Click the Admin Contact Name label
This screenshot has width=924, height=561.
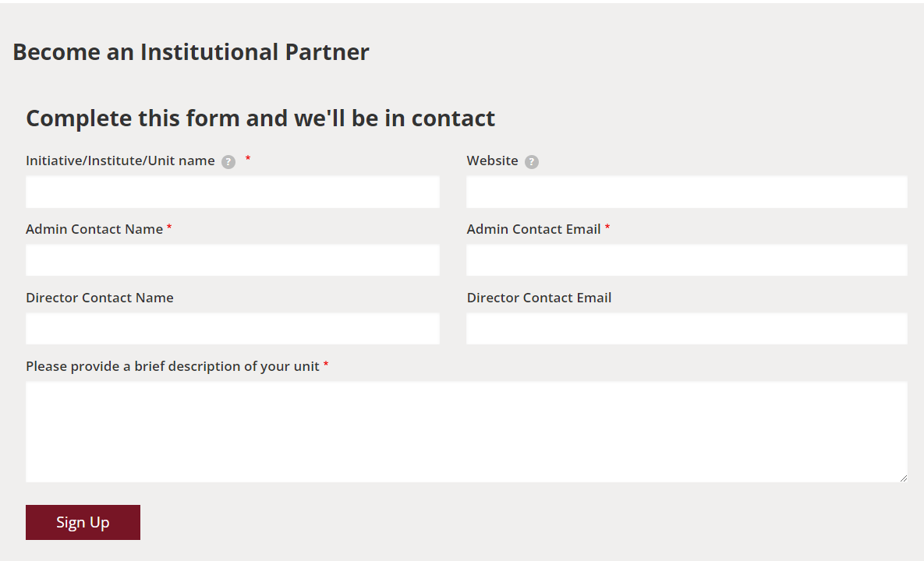pos(94,229)
